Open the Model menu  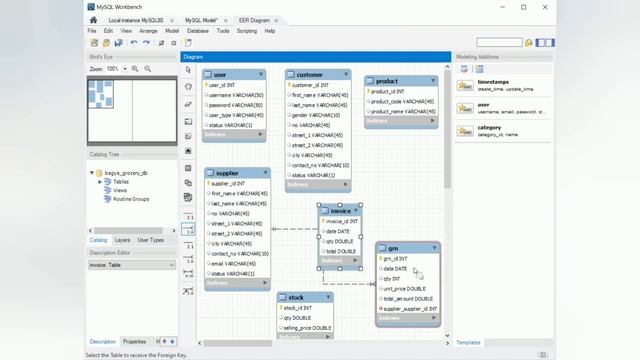coord(172,31)
